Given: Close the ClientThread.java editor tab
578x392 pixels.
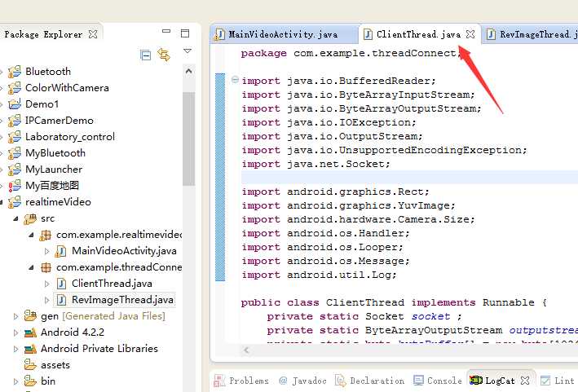Looking at the screenshot, I should 470,34.
